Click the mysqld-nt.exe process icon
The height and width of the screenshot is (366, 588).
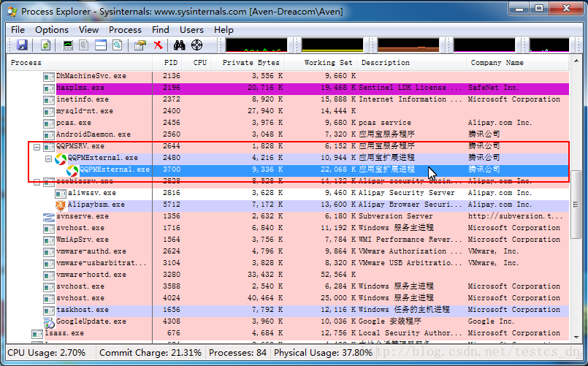[49, 112]
